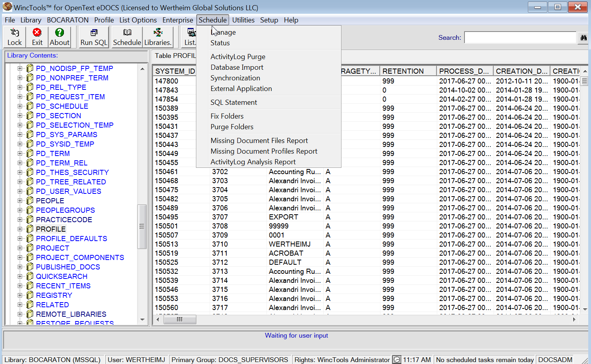Open the List Options menu
This screenshot has width=591, height=364.
click(x=138, y=20)
